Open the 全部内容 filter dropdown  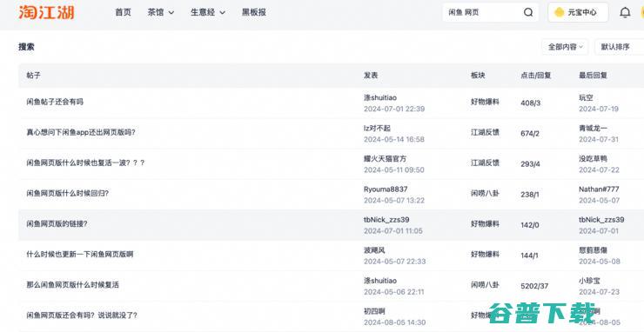[x=565, y=47]
